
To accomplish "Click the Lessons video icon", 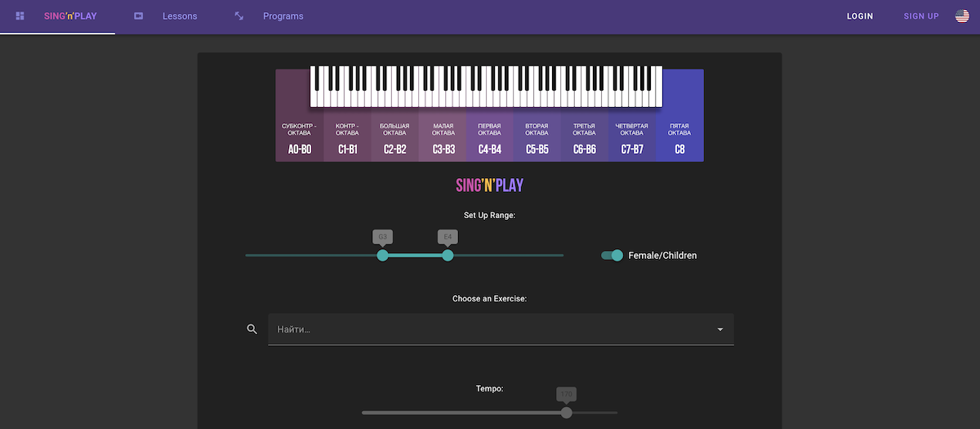I will click(x=139, y=16).
